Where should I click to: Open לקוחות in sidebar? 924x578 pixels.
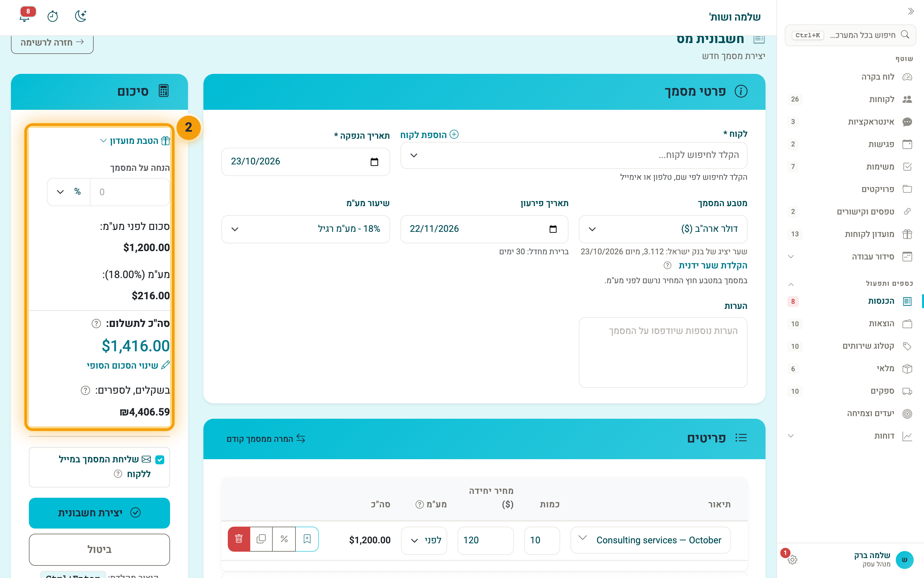pos(850,100)
